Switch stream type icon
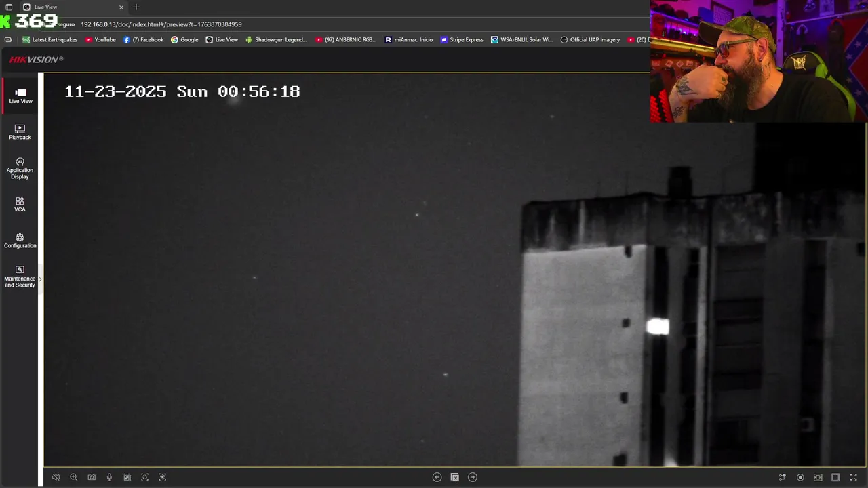This screenshot has height=488, width=868. click(x=783, y=477)
